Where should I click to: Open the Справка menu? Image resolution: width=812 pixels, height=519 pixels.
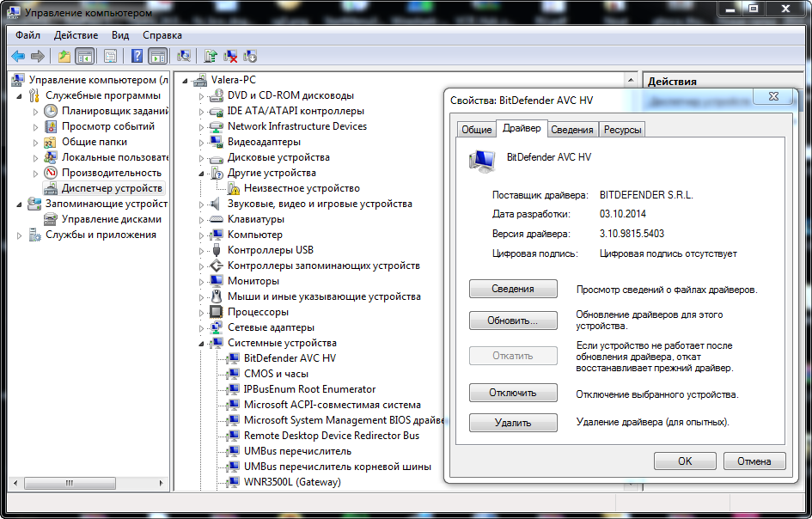pos(162,35)
